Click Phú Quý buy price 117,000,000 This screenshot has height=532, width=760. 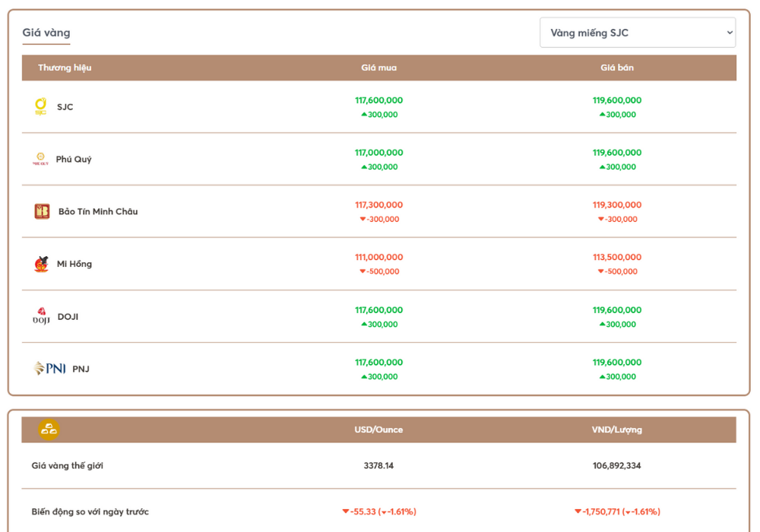point(378,153)
